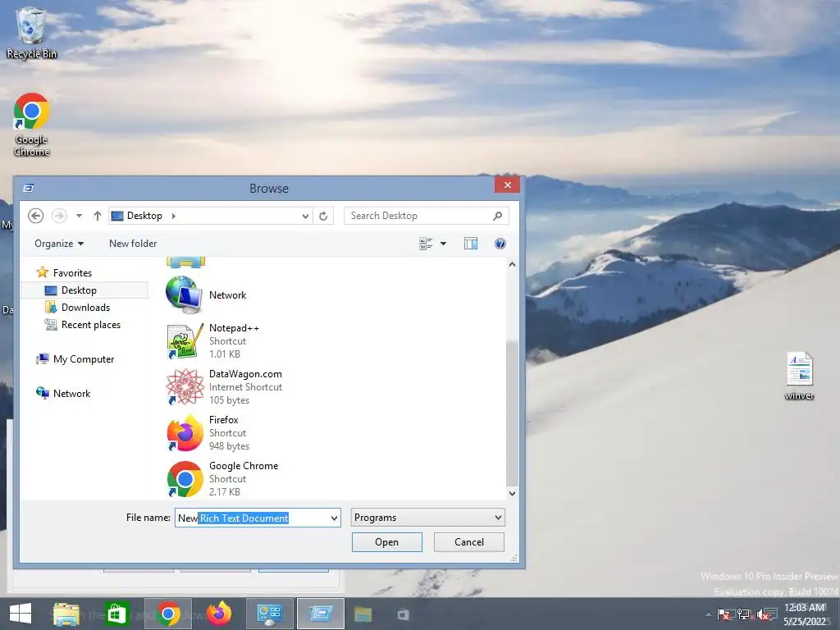The image size is (840, 630).
Task: Show the preview pane
Action: [470, 244]
